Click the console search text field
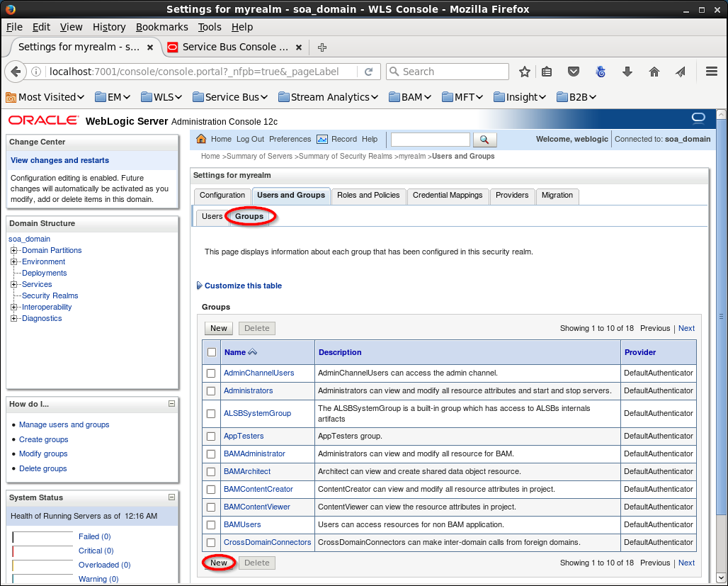This screenshot has width=728, height=586. tap(430, 140)
